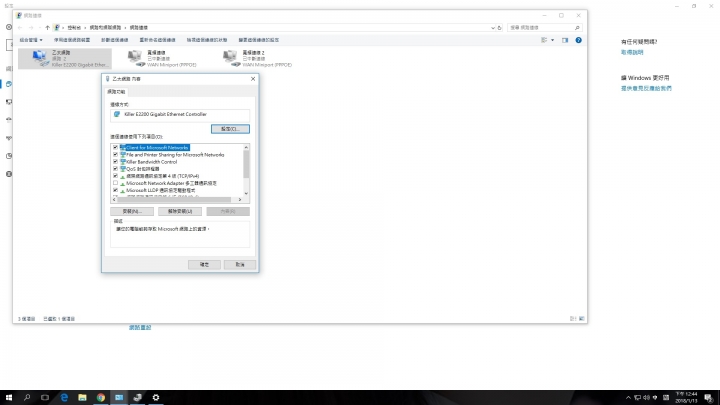Check Microsoft Network Adapter multiplexor checkbox
720x405 pixels.
tap(115, 183)
